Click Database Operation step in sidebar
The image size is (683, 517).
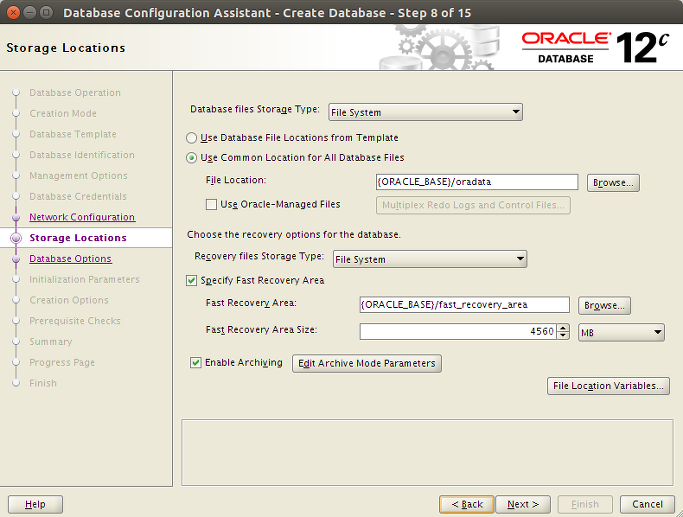tap(75, 93)
